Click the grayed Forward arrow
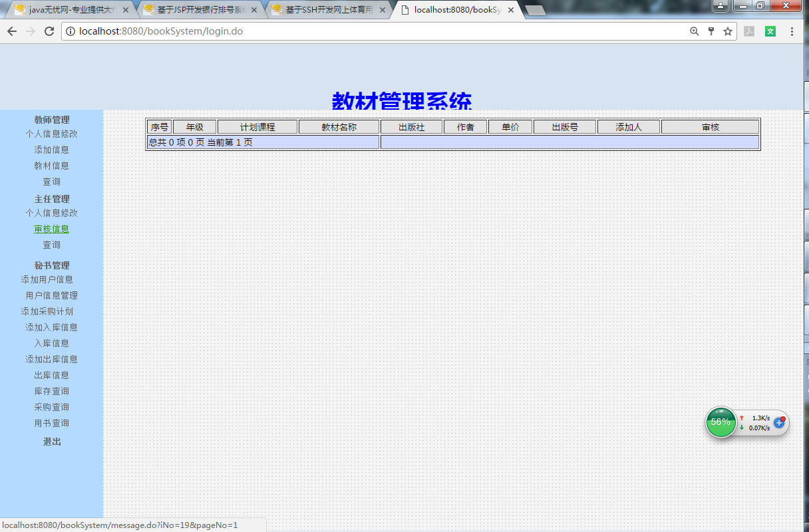Image resolution: width=809 pixels, height=532 pixels. [31, 31]
